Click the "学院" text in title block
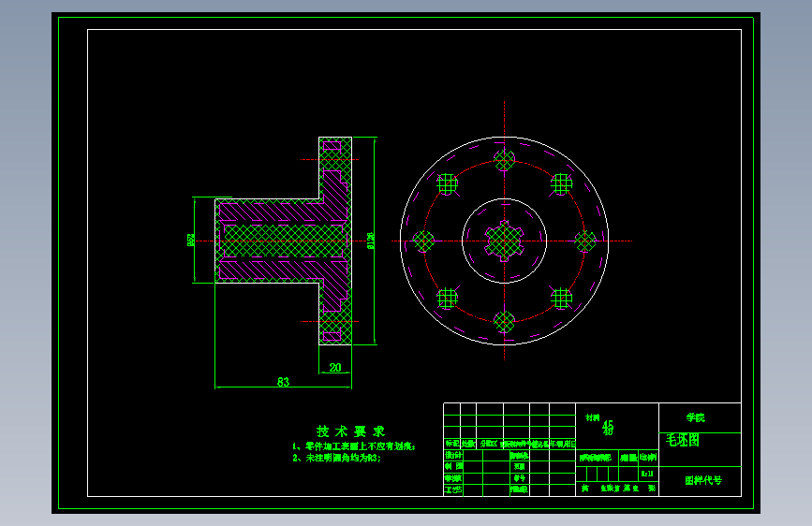This screenshot has width=812, height=526. [696, 417]
